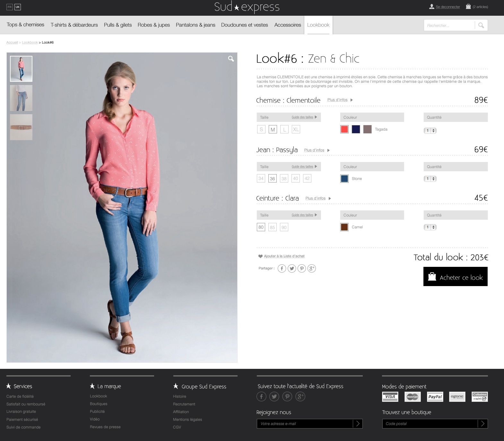The image size is (504, 441).
Task: Open footer Google Plus icon
Action: [300, 397]
